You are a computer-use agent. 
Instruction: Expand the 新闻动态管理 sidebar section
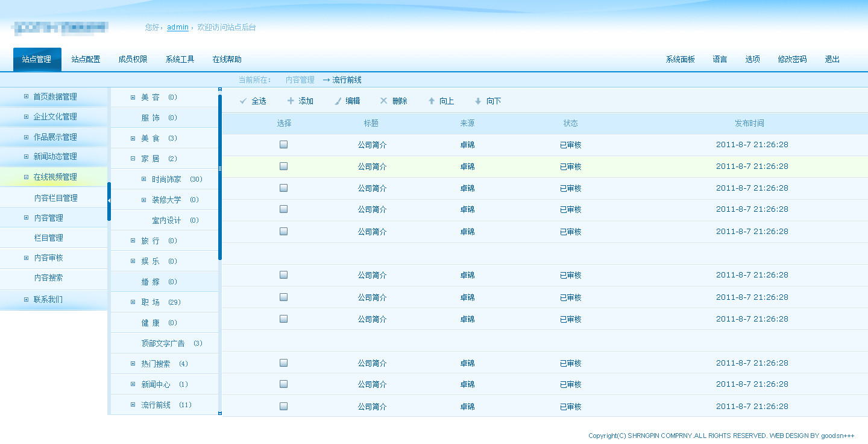click(26, 157)
